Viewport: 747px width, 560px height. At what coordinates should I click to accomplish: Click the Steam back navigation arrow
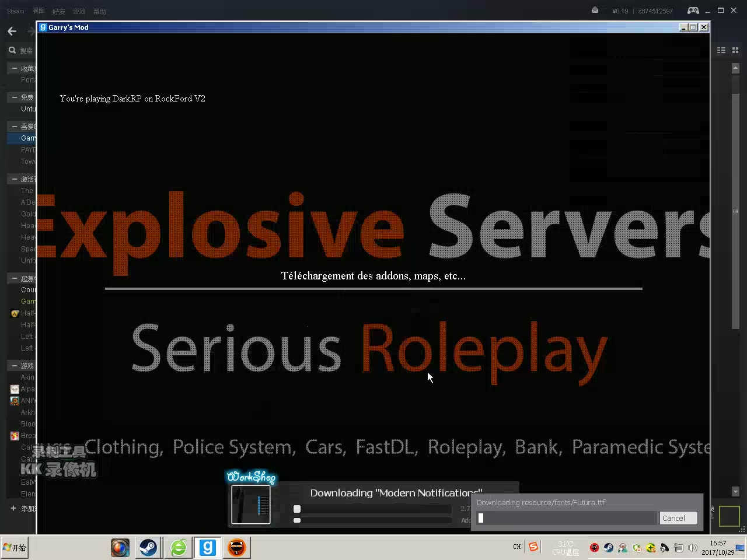pyautogui.click(x=12, y=31)
